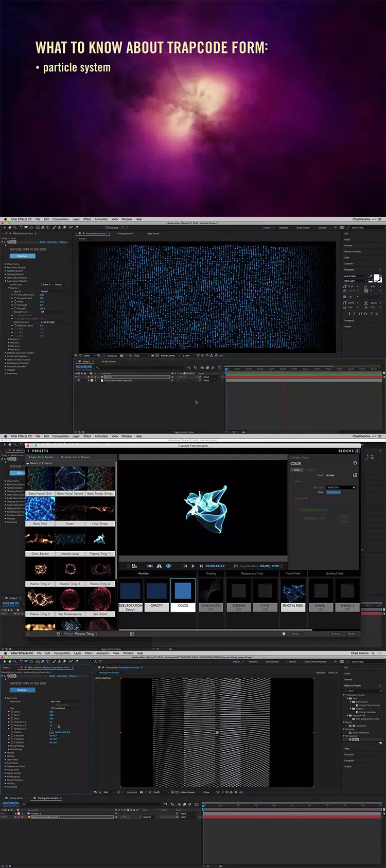
Task: Click the Apply button in Form Designer
Action: pos(352,634)
